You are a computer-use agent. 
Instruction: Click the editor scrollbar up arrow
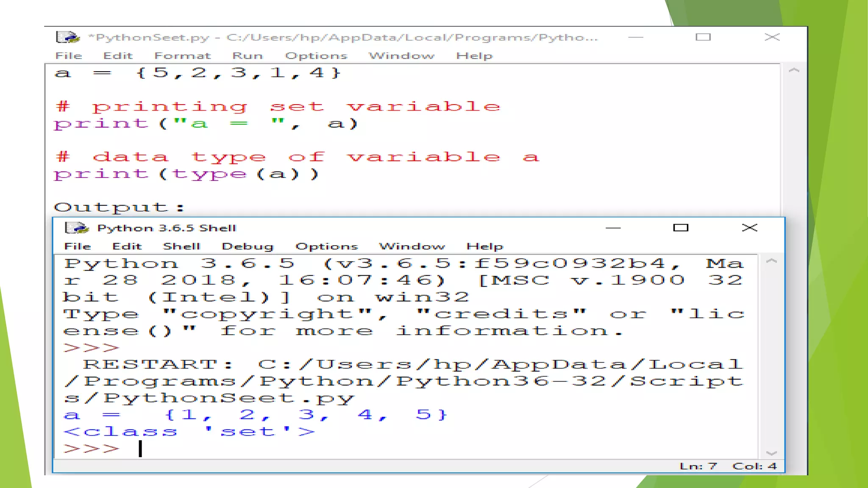[x=794, y=71]
